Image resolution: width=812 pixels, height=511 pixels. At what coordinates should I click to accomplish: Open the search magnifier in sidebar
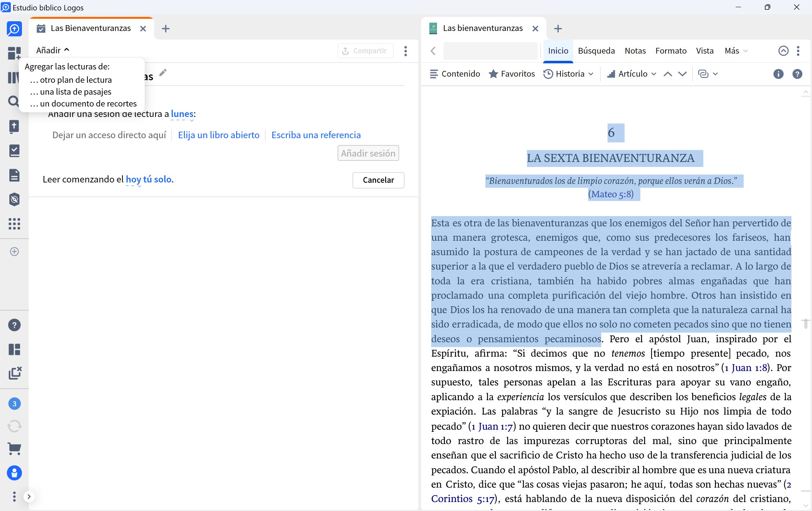(x=14, y=101)
